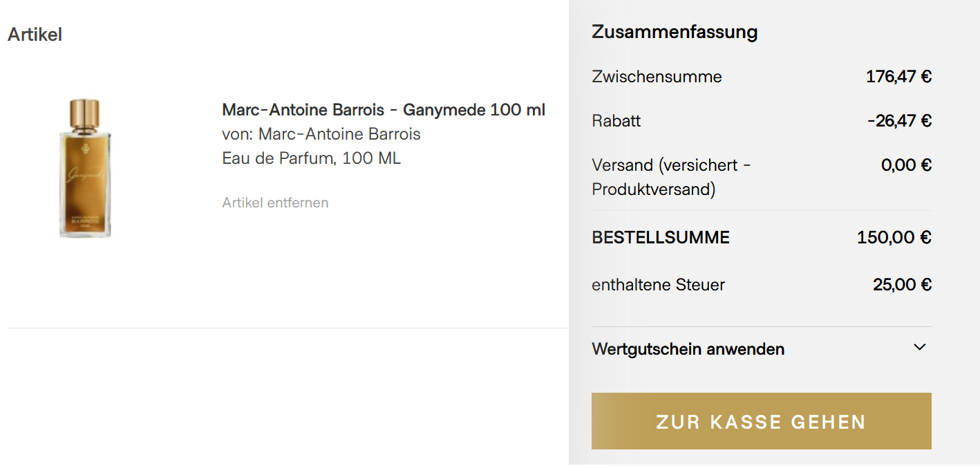
Task: Click the included tax amount 25,00 €
Action: tap(902, 284)
